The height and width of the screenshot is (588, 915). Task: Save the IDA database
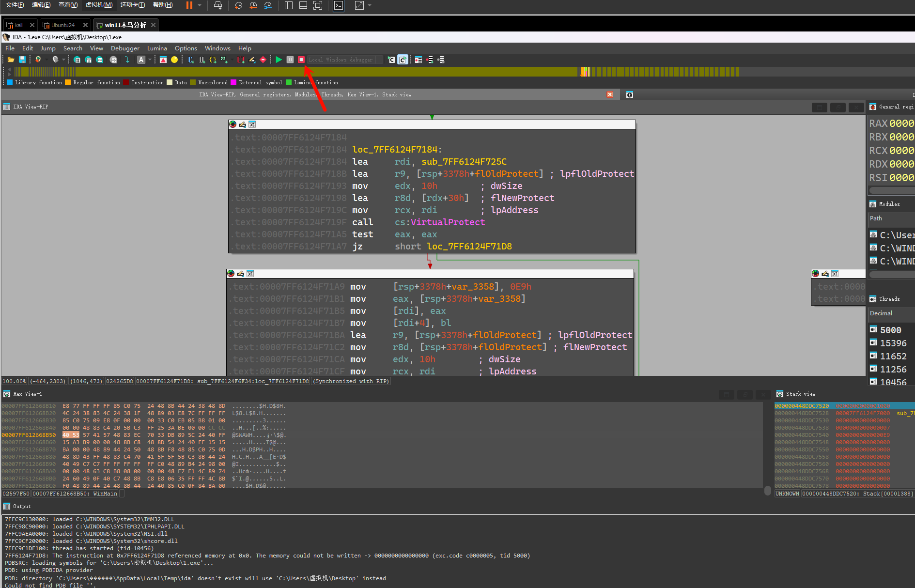(22, 60)
